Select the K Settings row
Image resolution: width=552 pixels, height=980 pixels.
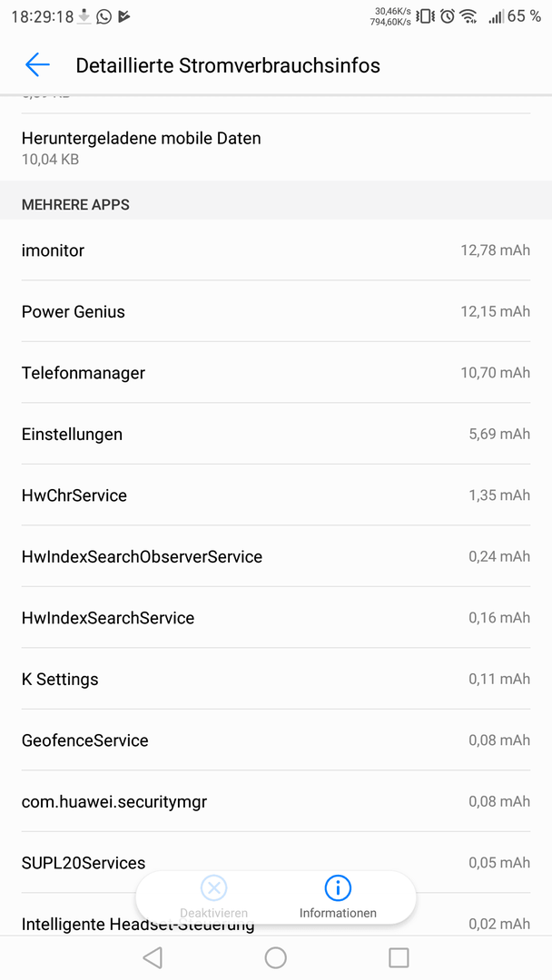pyautogui.click(x=276, y=679)
